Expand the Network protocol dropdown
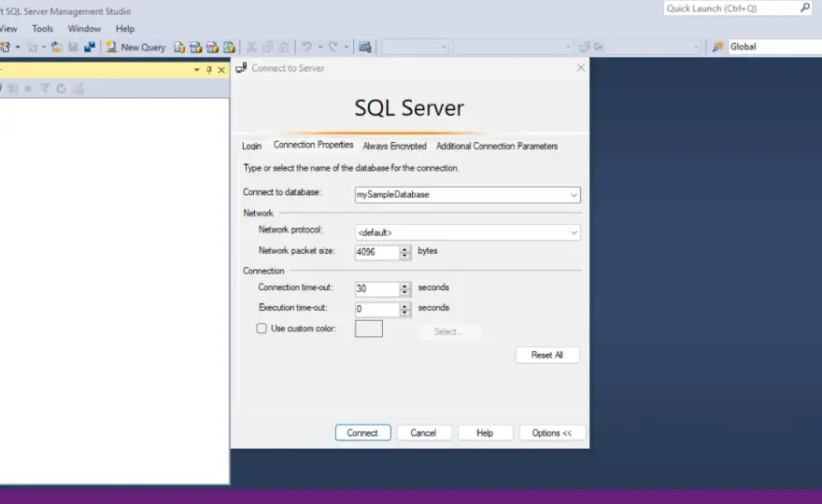The height and width of the screenshot is (504, 822). [x=574, y=232]
